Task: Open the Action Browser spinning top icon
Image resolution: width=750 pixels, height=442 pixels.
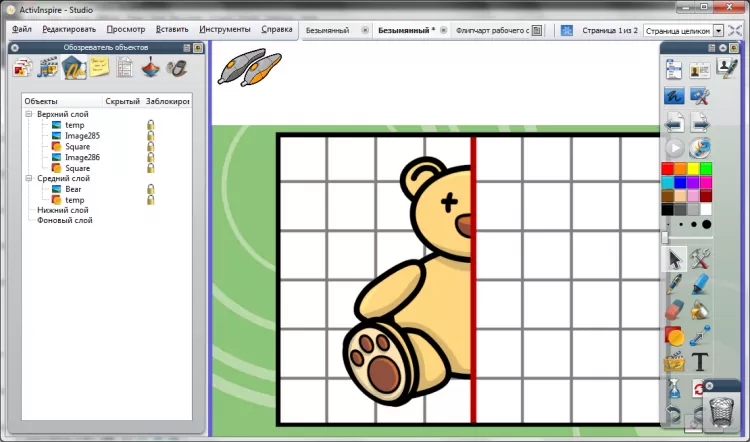Action: 152,68
